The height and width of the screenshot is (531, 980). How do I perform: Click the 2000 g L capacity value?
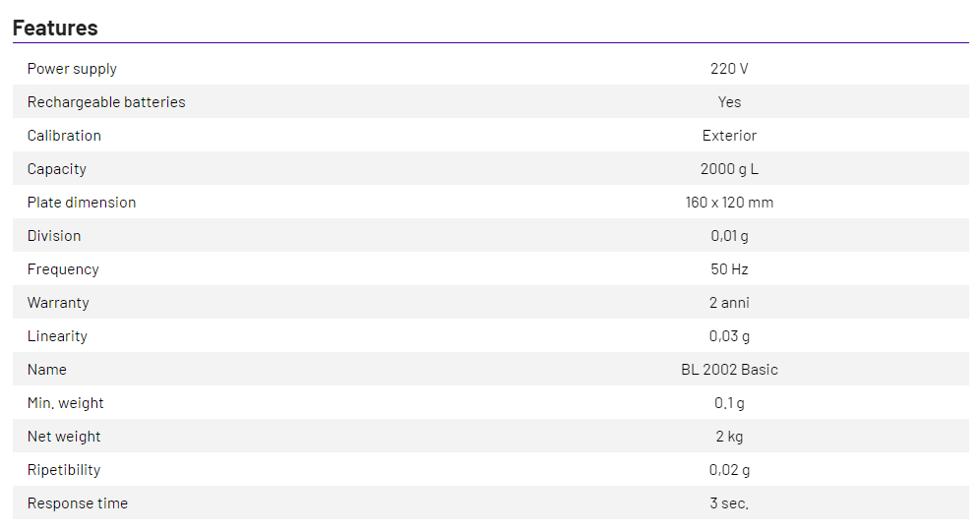[x=729, y=169]
